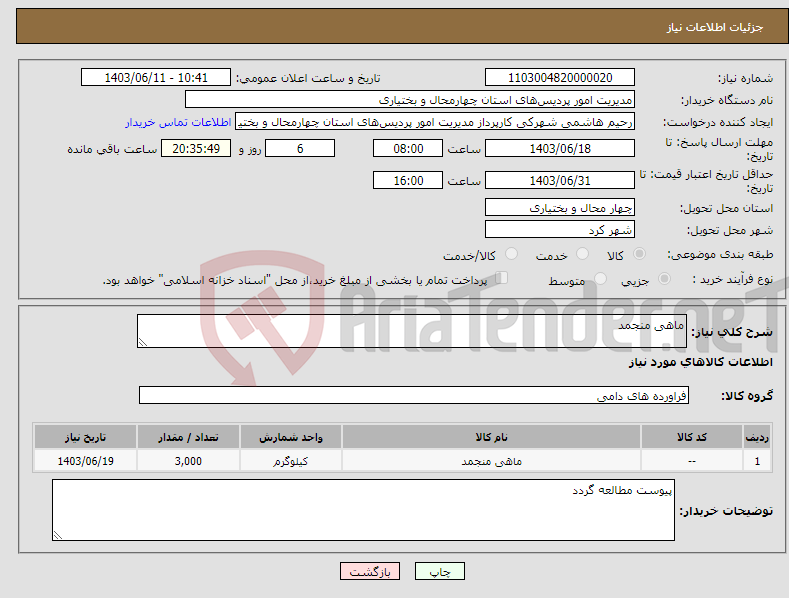Click the response deadline date 1403/06/18

(x=560, y=148)
